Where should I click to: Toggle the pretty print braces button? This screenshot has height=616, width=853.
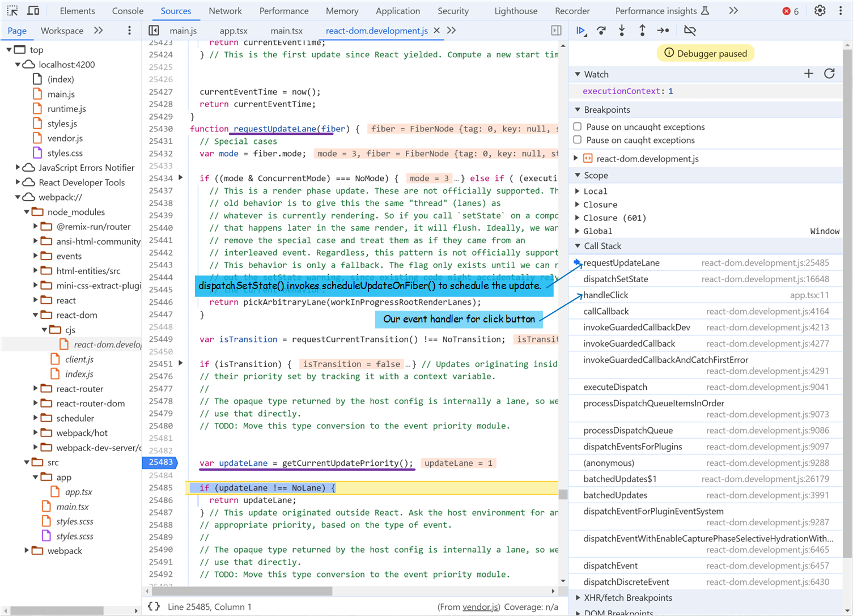tap(154, 606)
